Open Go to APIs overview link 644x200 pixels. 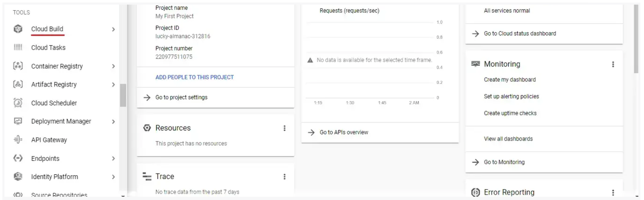tap(344, 133)
